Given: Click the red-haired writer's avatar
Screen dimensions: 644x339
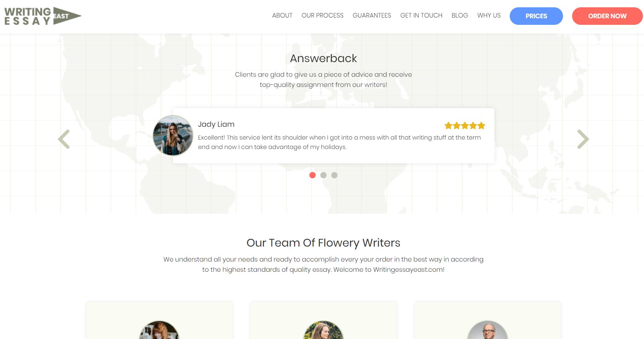Looking at the screenshot, I should (x=159, y=330).
